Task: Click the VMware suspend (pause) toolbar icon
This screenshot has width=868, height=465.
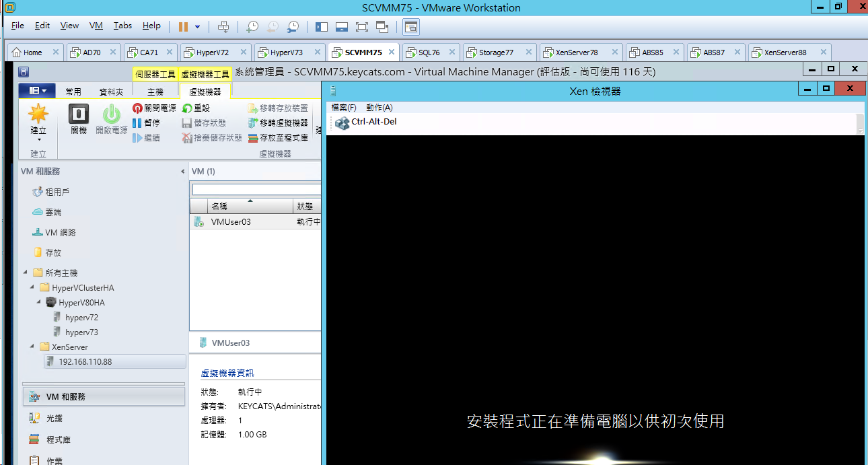Action: click(x=183, y=26)
